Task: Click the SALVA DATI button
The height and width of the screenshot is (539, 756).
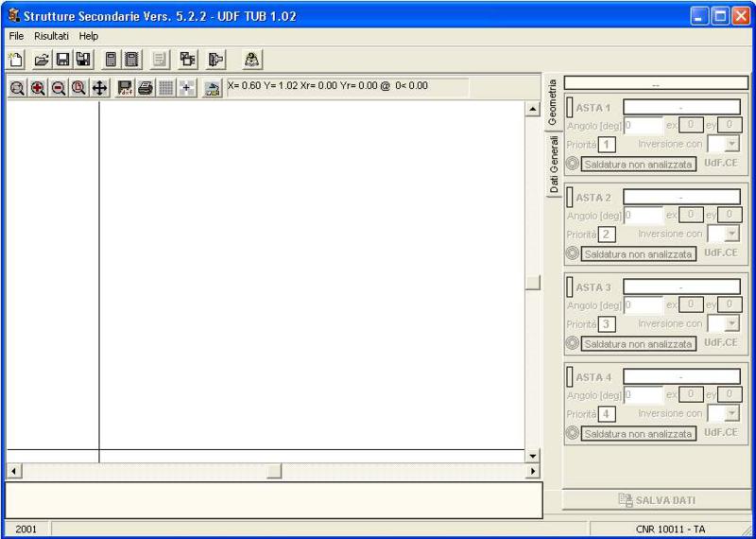Action: 657,500
